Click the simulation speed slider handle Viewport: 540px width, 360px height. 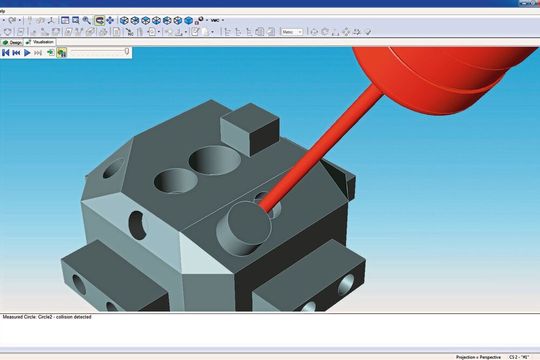click(127, 52)
